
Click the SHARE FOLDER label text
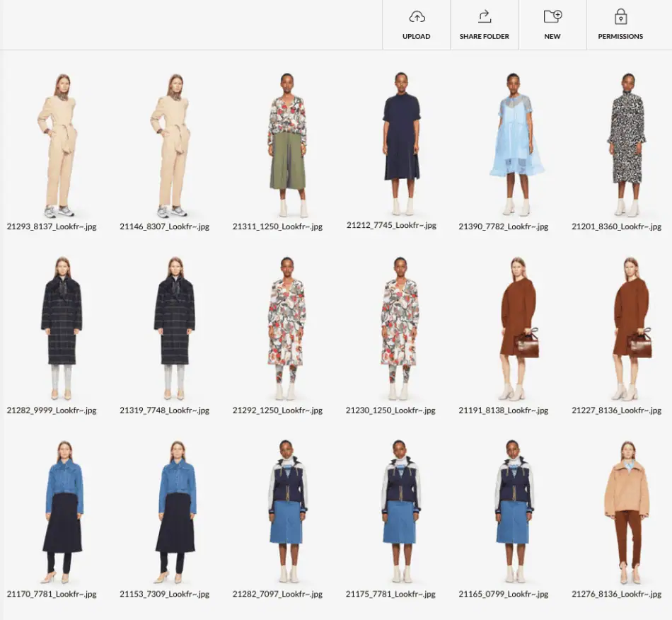[485, 36]
